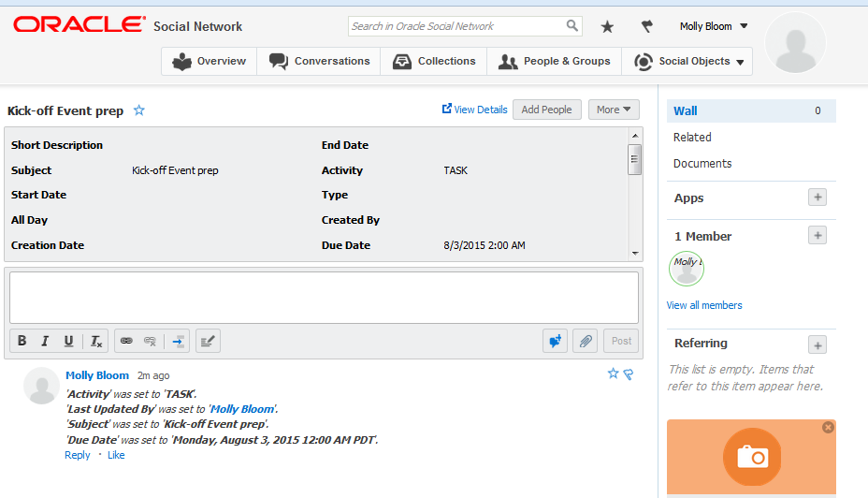The height and width of the screenshot is (498, 868).
Task: Toggle bold formatting
Action: pyautogui.click(x=22, y=341)
